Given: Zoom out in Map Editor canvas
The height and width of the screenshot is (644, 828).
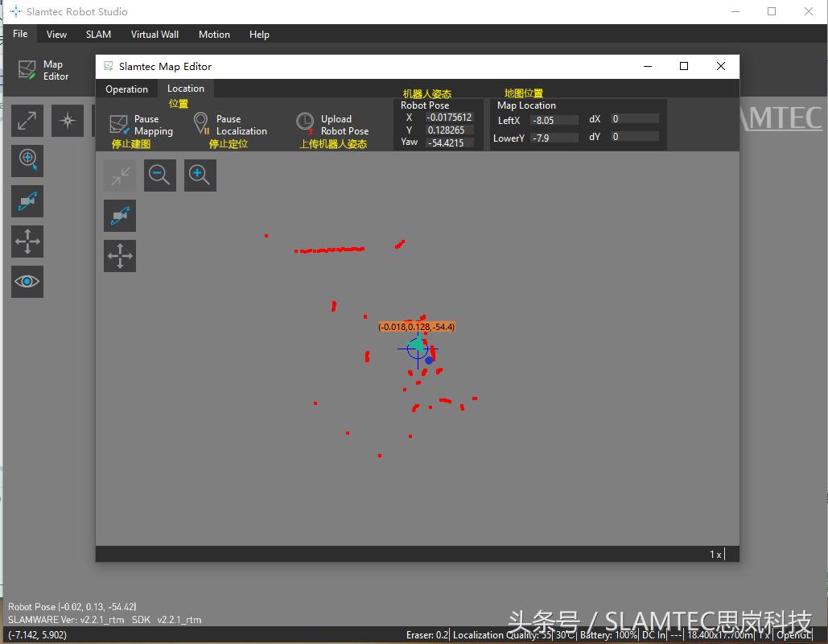Looking at the screenshot, I should 160,175.
